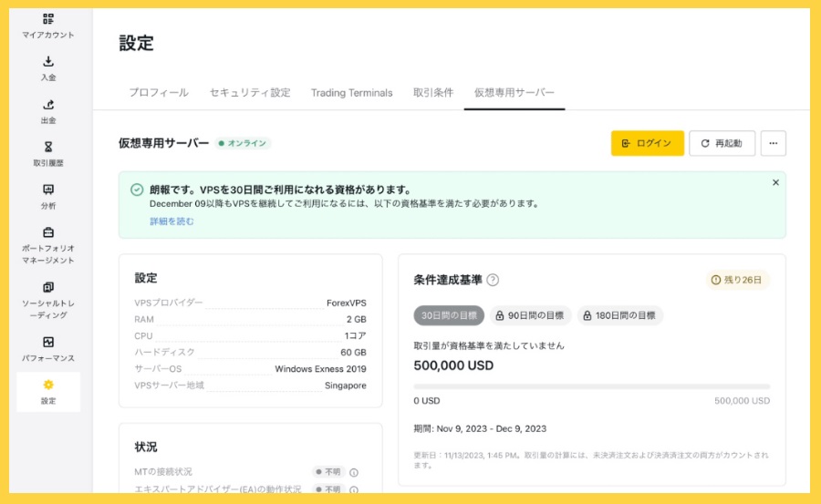The image size is (821, 504).
Task: Click info icon next to MTの接続状況
Action: click(354, 472)
